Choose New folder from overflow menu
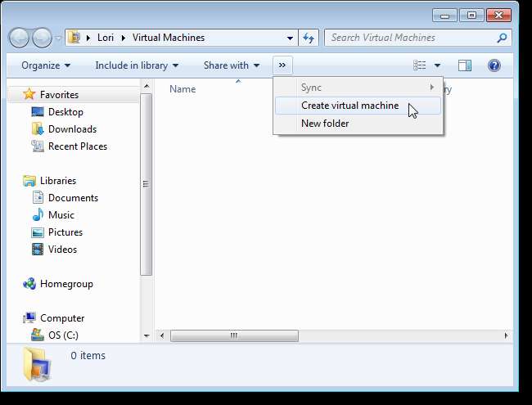The height and width of the screenshot is (405, 532). click(x=358, y=124)
